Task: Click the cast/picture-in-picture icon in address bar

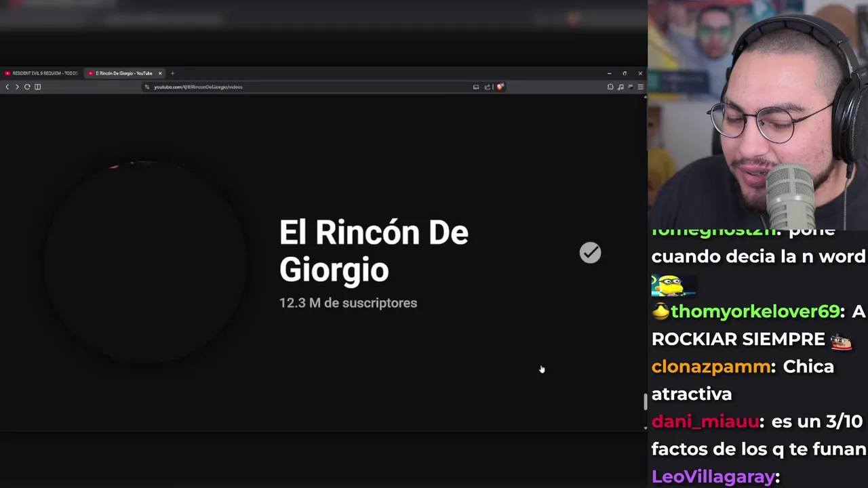Action: click(x=476, y=87)
